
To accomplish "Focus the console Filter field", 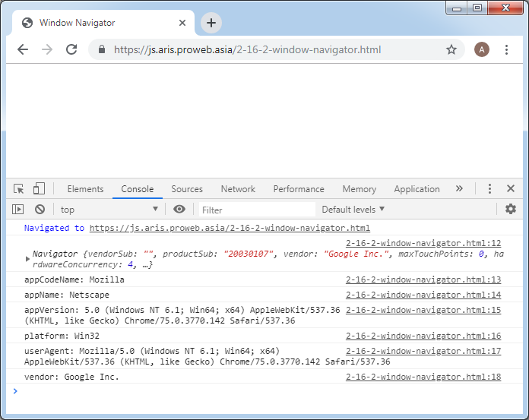I will (x=257, y=210).
